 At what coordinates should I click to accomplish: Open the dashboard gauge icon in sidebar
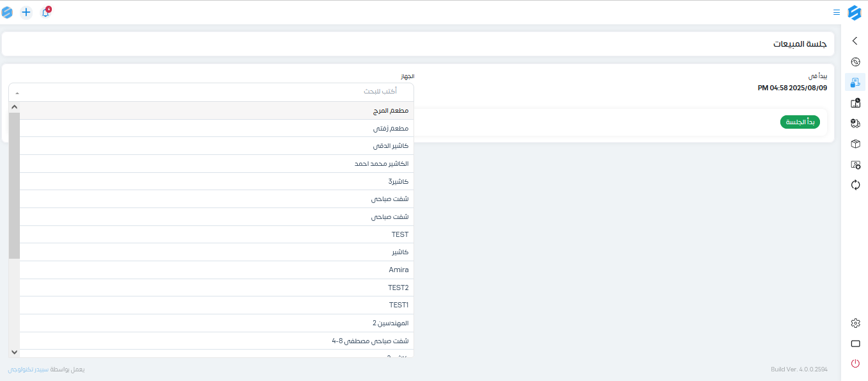[855, 62]
